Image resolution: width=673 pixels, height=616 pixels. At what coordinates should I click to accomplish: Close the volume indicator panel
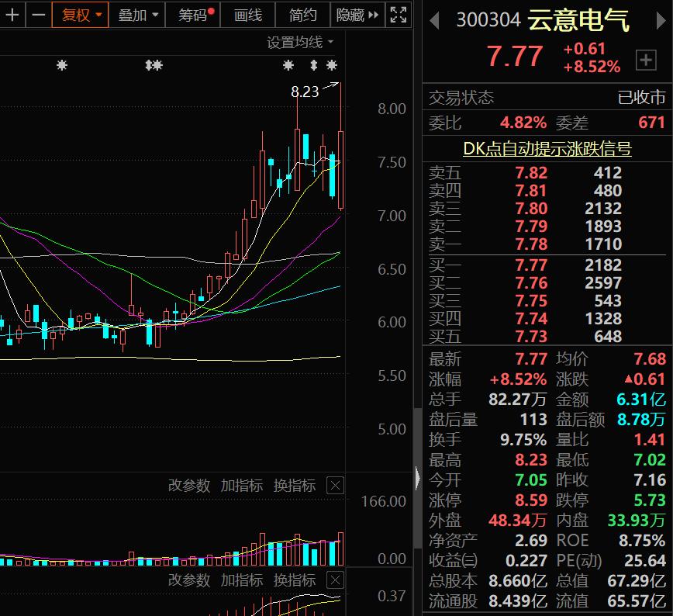335,485
